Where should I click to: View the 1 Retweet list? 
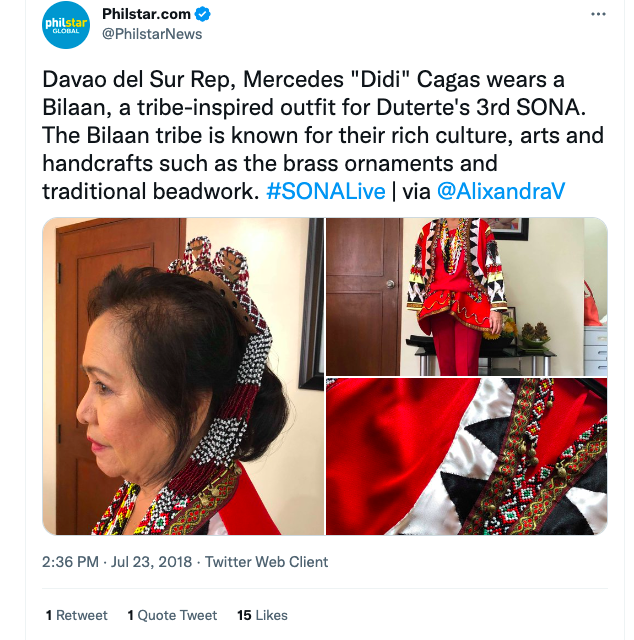(77, 615)
